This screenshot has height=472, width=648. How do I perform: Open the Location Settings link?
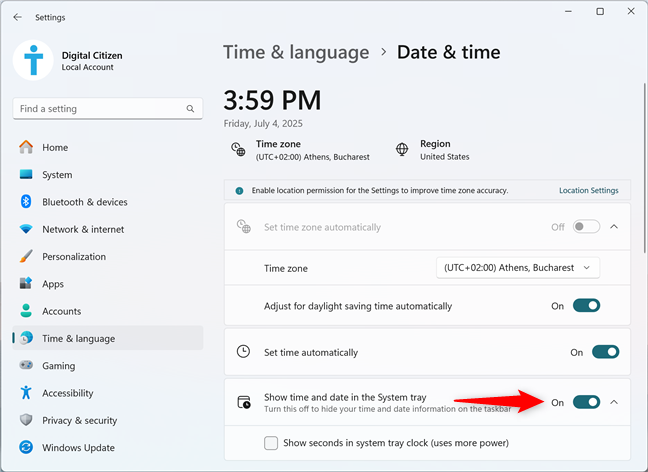click(588, 191)
